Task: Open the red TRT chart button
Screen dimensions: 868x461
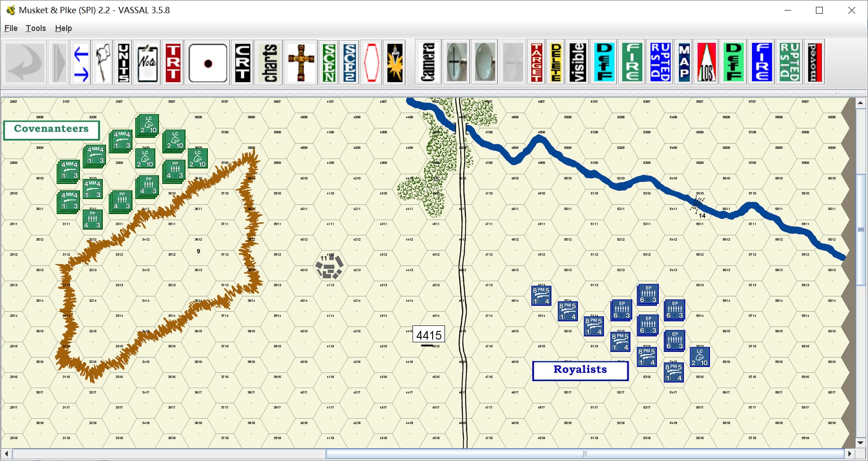Action: [173, 63]
